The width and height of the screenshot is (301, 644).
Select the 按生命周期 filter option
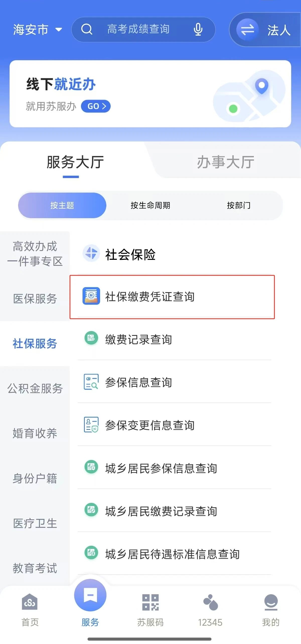[150, 205]
